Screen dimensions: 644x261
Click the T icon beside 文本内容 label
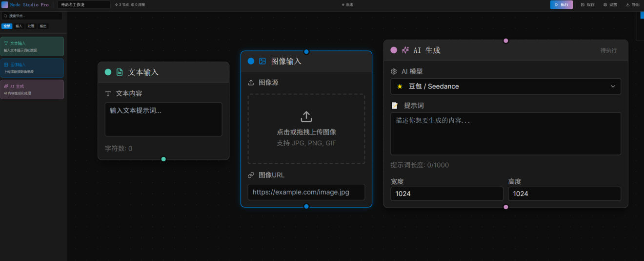click(108, 93)
